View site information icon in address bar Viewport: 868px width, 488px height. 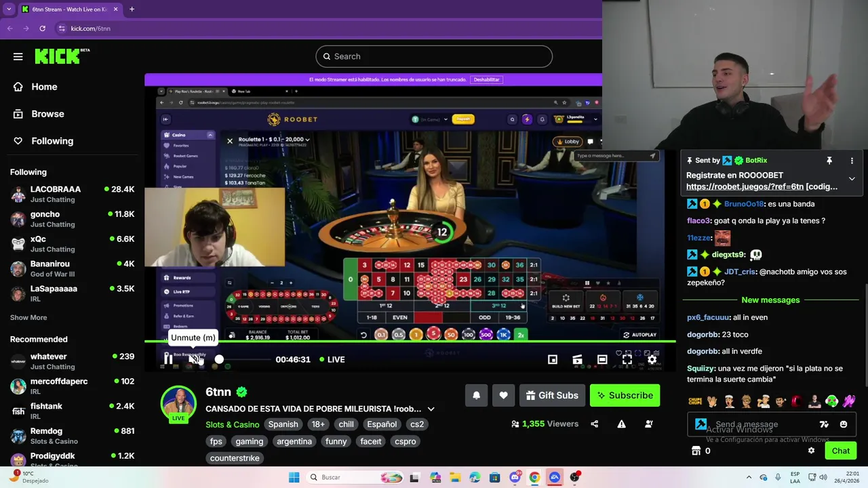tap(62, 28)
